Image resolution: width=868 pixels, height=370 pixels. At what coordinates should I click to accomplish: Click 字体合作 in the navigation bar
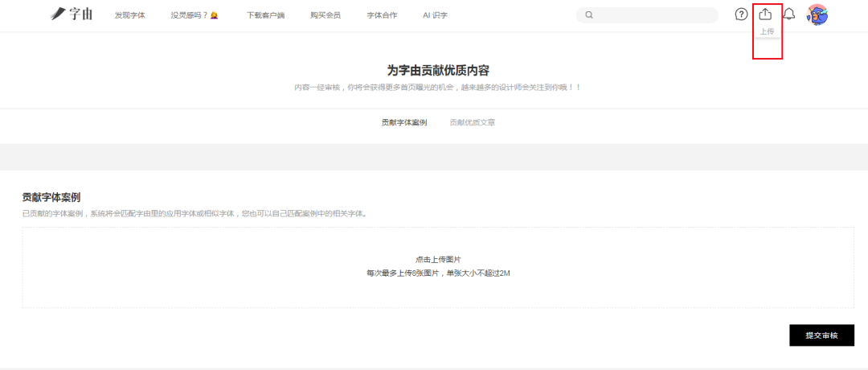point(382,15)
